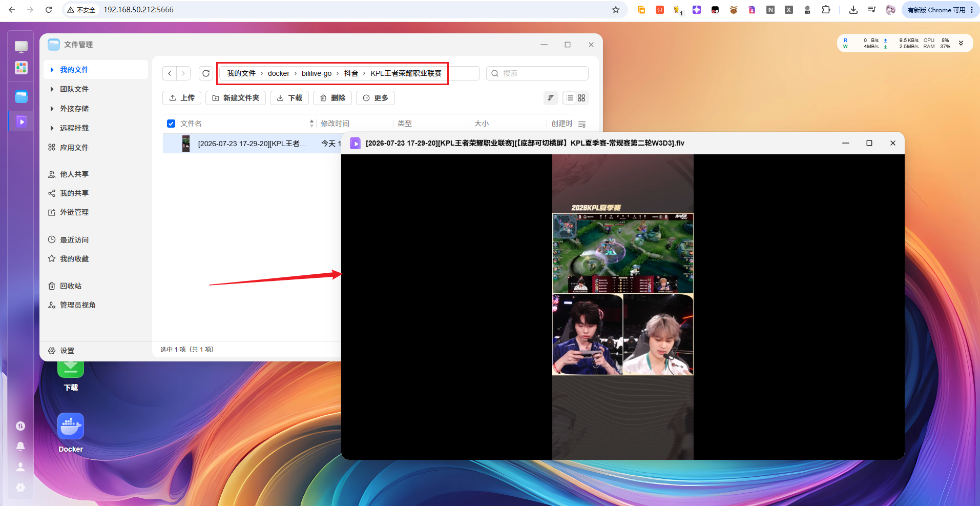Navigate to bililive-go in the breadcrumb
This screenshot has height=506, width=980.
point(317,73)
